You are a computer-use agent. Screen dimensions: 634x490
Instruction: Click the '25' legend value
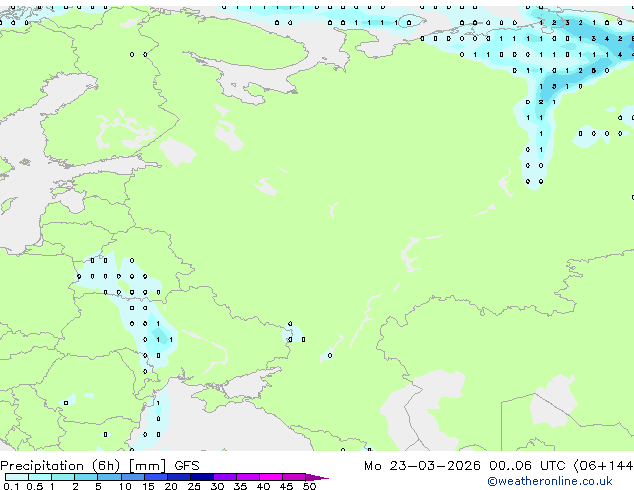click(x=194, y=486)
